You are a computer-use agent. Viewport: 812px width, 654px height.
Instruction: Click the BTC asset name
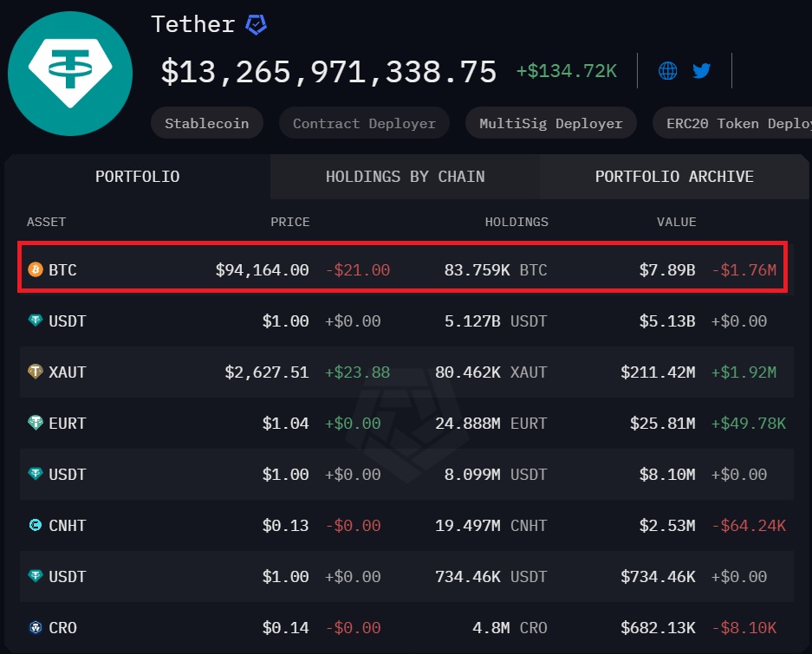[62, 269]
